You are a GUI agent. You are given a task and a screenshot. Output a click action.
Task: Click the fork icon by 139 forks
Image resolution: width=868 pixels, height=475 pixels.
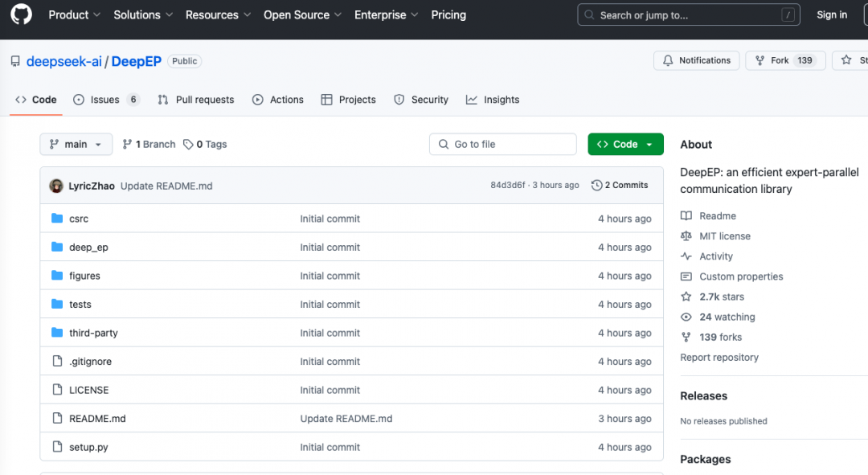click(x=686, y=337)
